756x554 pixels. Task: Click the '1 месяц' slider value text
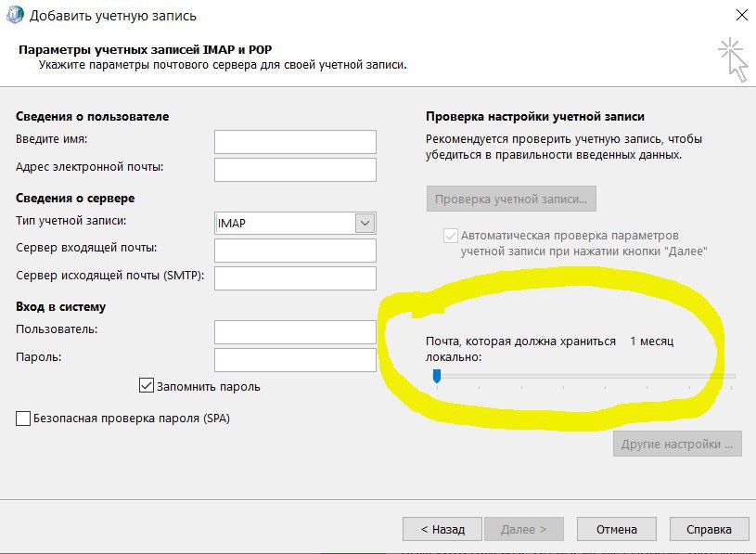651,341
